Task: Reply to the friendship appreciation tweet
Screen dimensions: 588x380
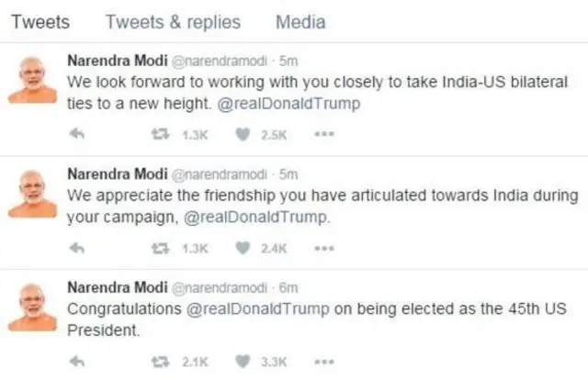Action: click(77, 248)
